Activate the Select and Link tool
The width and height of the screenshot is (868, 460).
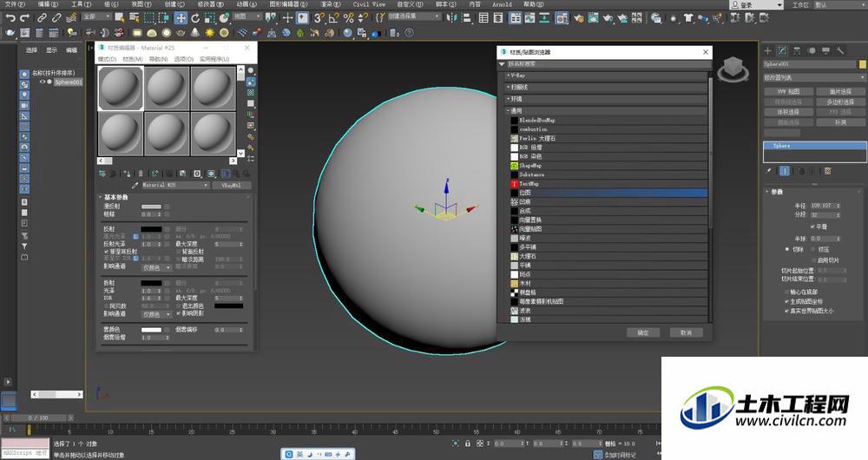(x=42, y=17)
